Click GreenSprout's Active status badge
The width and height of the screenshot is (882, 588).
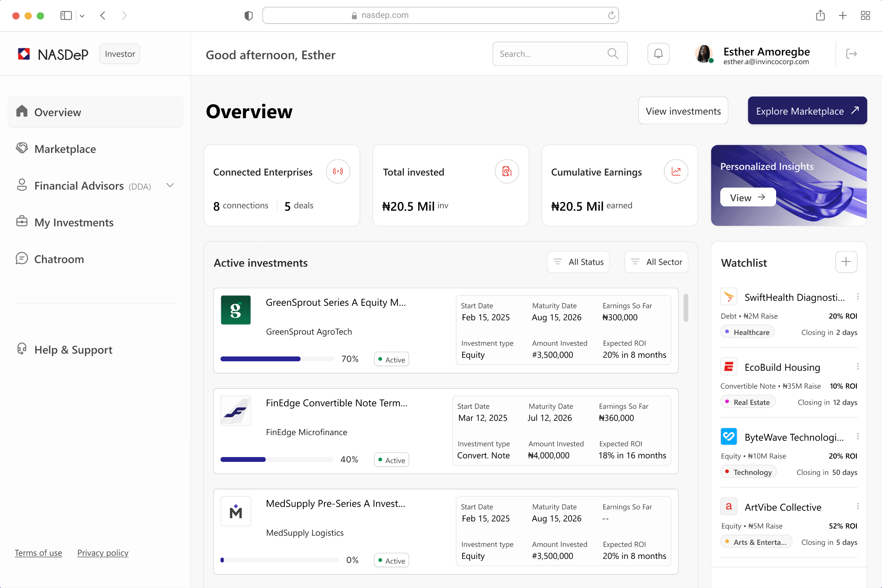391,359
